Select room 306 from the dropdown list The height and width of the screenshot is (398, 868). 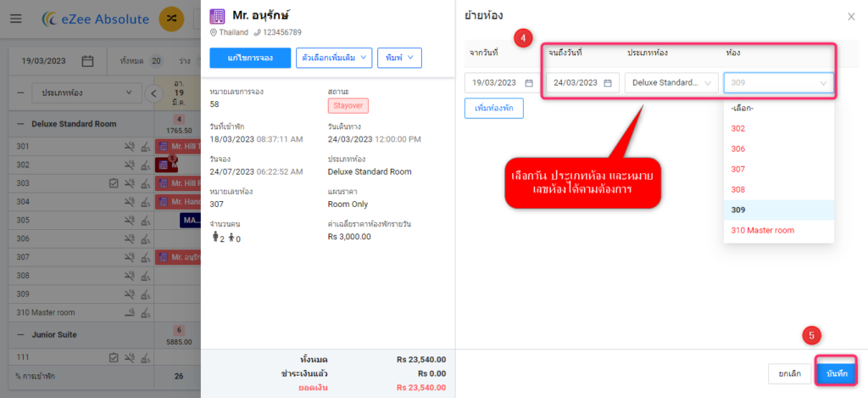click(x=779, y=149)
